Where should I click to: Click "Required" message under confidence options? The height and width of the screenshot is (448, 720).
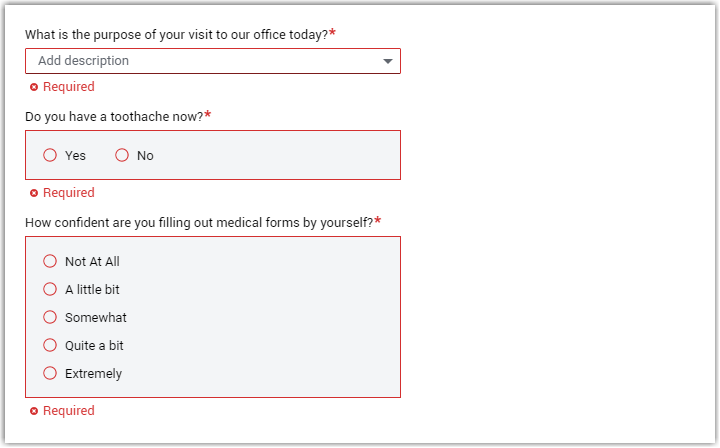68,411
